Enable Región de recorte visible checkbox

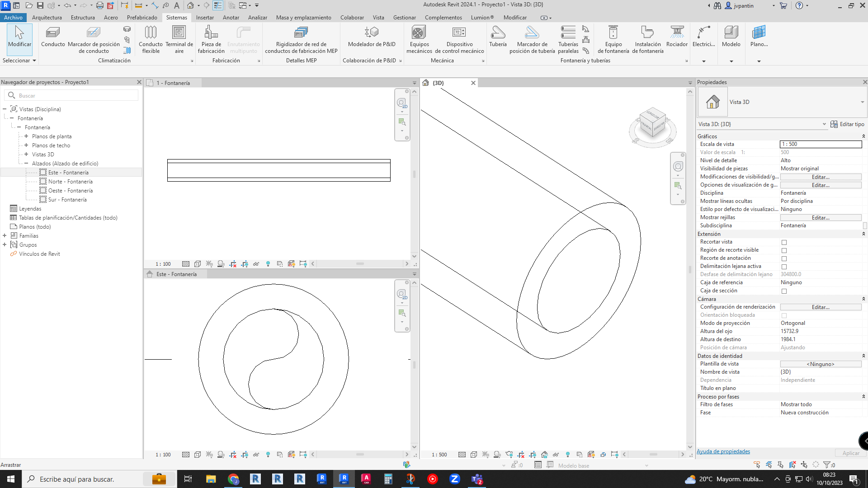[784, 250]
